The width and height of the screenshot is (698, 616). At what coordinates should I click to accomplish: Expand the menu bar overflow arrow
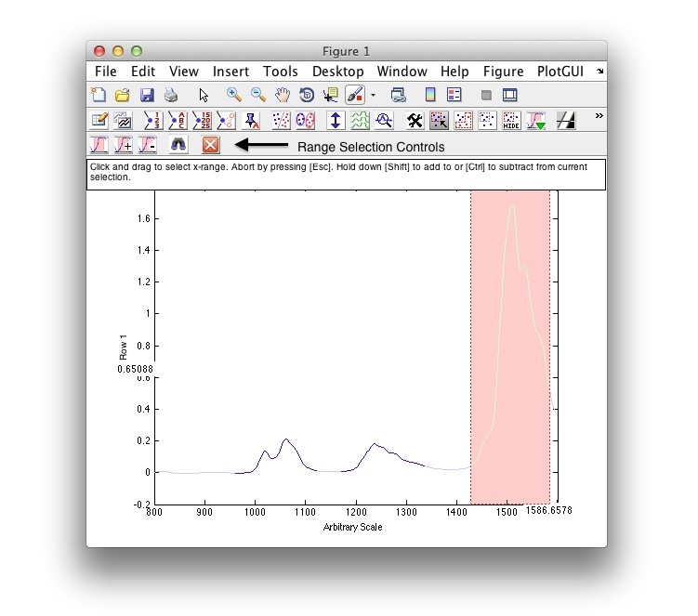pos(599,72)
